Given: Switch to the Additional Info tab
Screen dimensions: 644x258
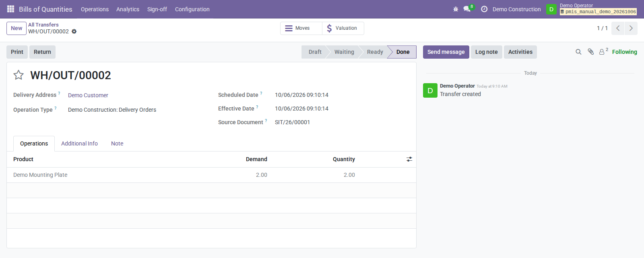Looking at the screenshot, I should tap(79, 143).
